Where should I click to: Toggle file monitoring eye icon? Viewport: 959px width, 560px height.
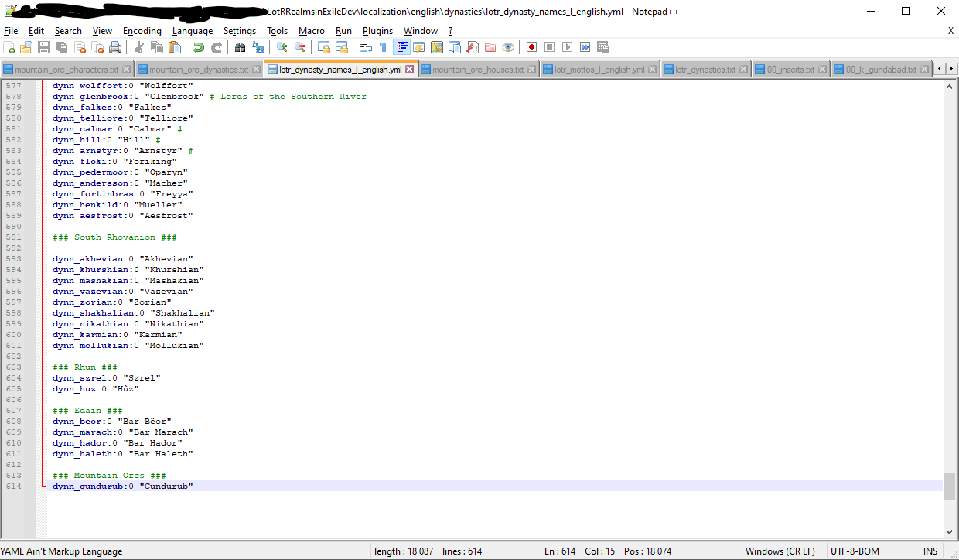coord(508,47)
